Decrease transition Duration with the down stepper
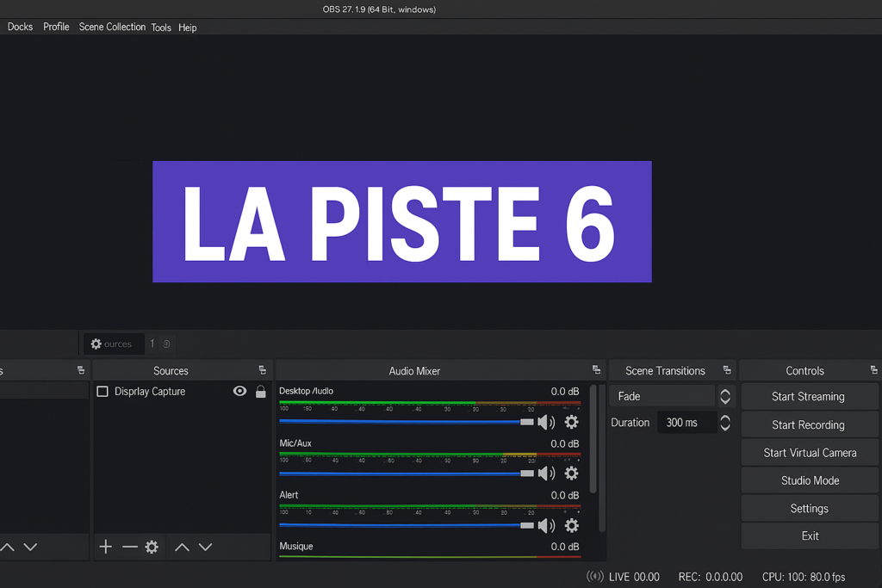This screenshot has height=588, width=882. coord(725,426)
